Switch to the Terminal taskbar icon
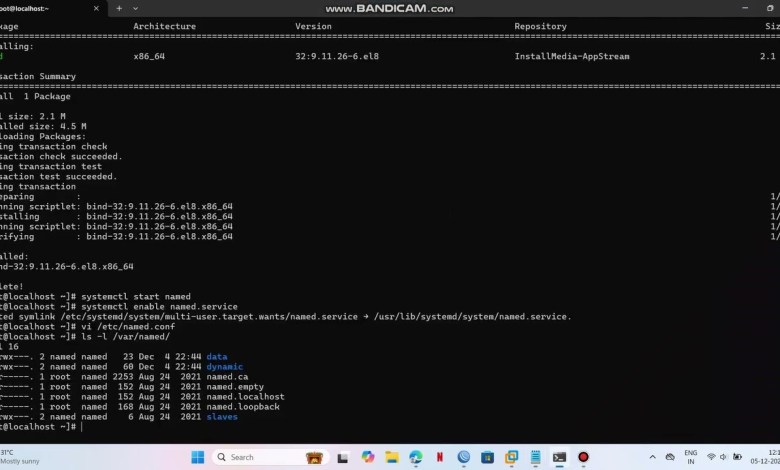The width and height of the screenshot is (780, 470). (559, 457)
